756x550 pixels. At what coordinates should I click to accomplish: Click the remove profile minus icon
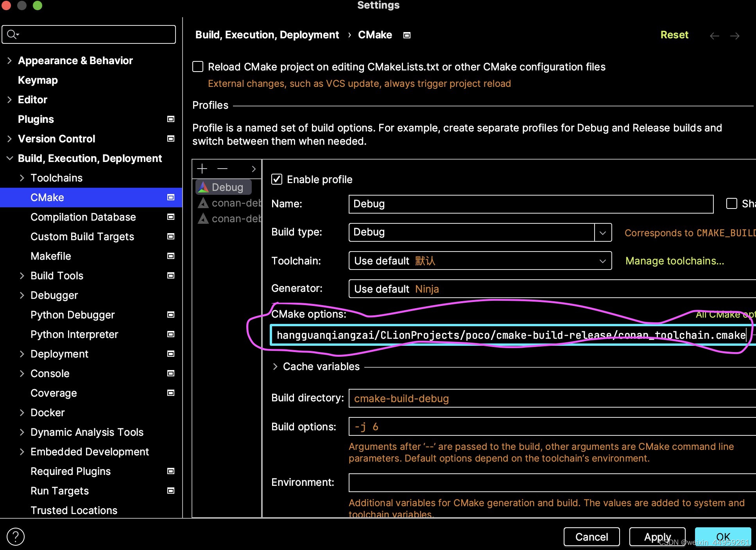[222, 169]
